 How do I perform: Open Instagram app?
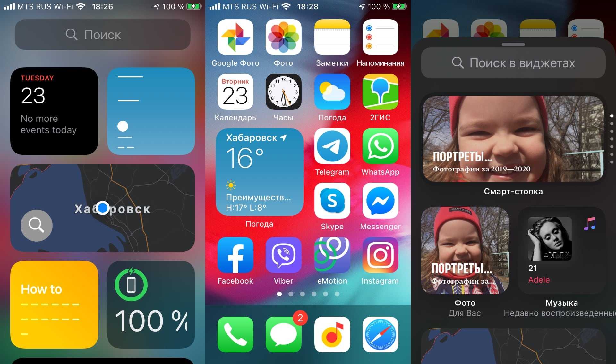click(380, 262)
